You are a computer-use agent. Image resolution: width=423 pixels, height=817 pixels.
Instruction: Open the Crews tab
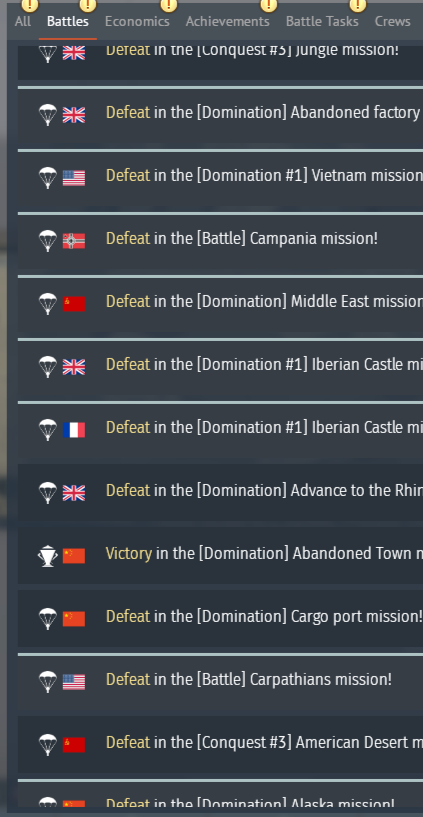click(x=392, y=21)
